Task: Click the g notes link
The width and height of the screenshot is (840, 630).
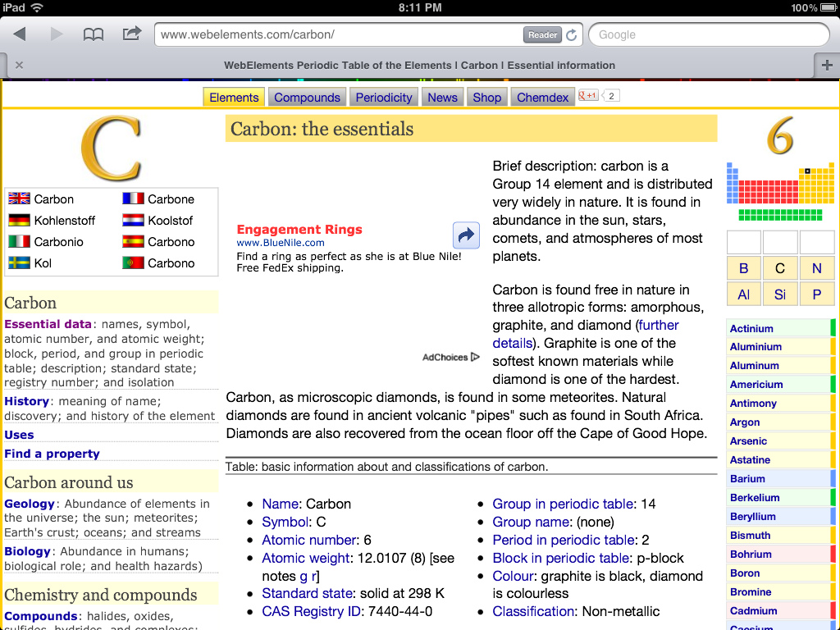Action: (x=304, y=577)
